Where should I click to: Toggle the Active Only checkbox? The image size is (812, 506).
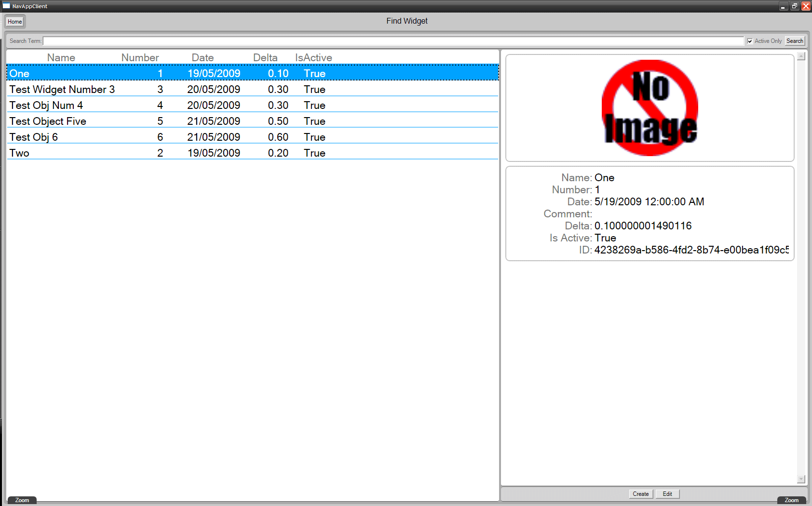(750, 41)
